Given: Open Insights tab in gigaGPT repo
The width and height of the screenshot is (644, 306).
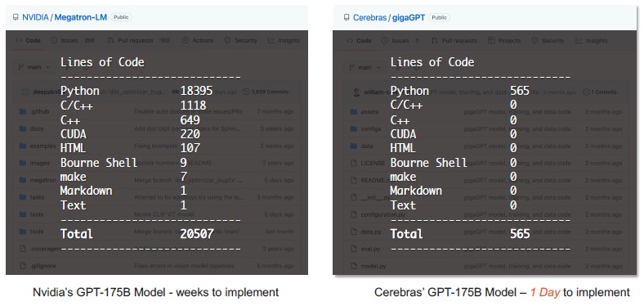Looking at the screenshot, I should tap(592, 41).
